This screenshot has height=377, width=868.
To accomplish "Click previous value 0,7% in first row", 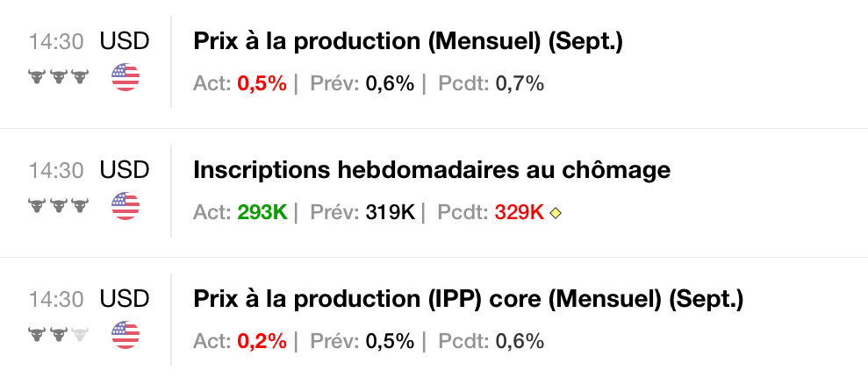I will tap(520, 84).
